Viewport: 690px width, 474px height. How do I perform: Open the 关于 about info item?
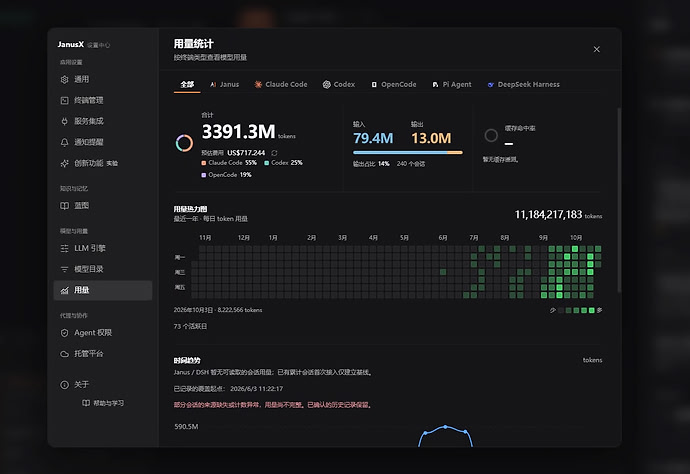click(x=103, y=385)
